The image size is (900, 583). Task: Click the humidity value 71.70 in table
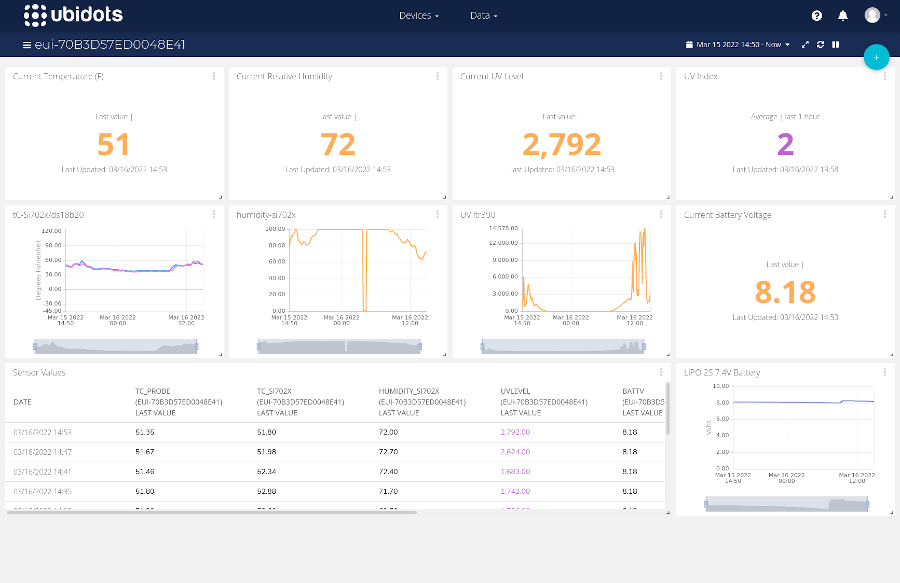[x=388, y=491]
